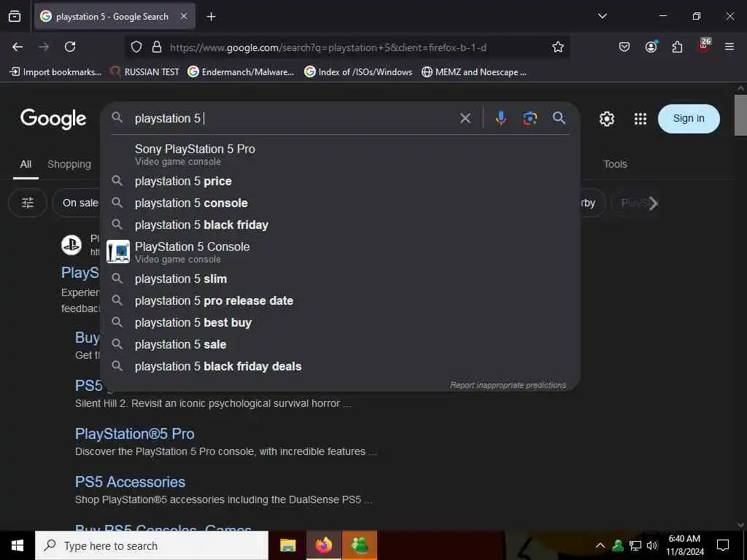Open File Explorer from the taskbar
Image resolution: width=747 pixels, height=560 pixels.
click(x=287, y=545)
